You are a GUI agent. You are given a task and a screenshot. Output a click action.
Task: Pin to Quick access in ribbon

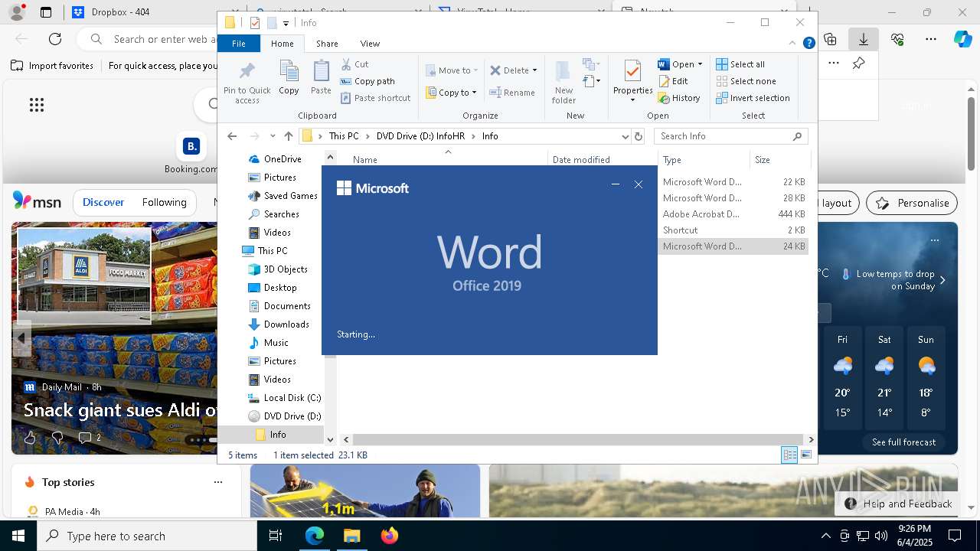[247, 83]
